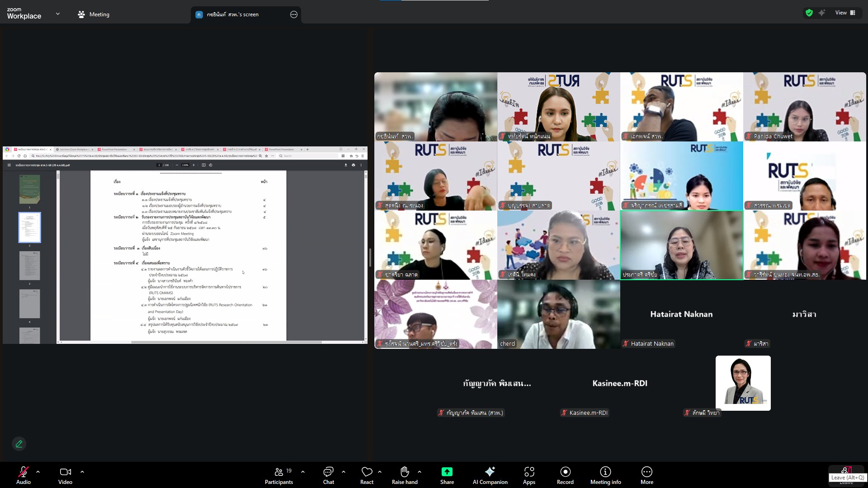Switch to the Meeting tab

click(x=94, y=14)
